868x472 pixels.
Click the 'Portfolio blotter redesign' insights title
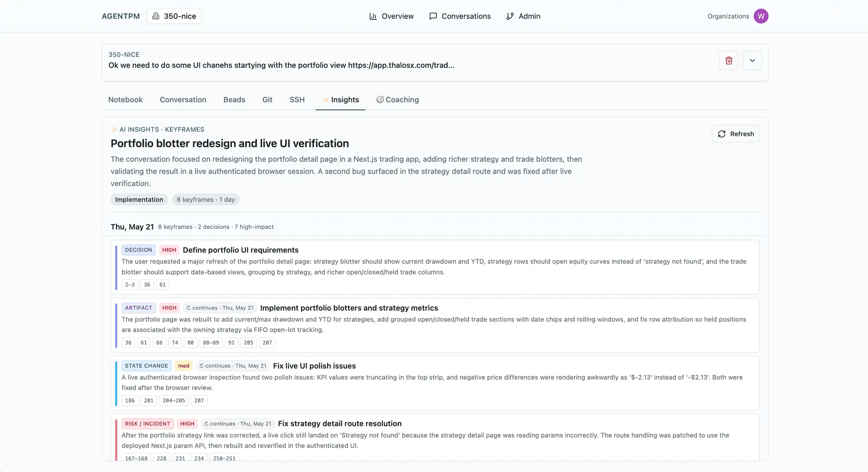(230, 143)
